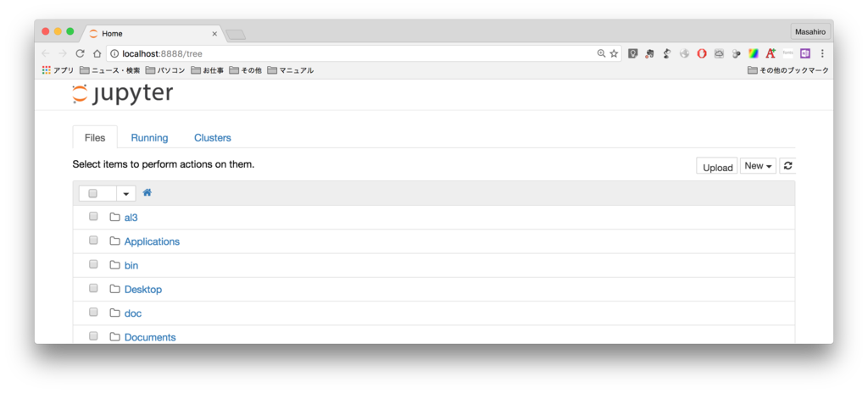Open the Applications folder link

click(152, 241)
